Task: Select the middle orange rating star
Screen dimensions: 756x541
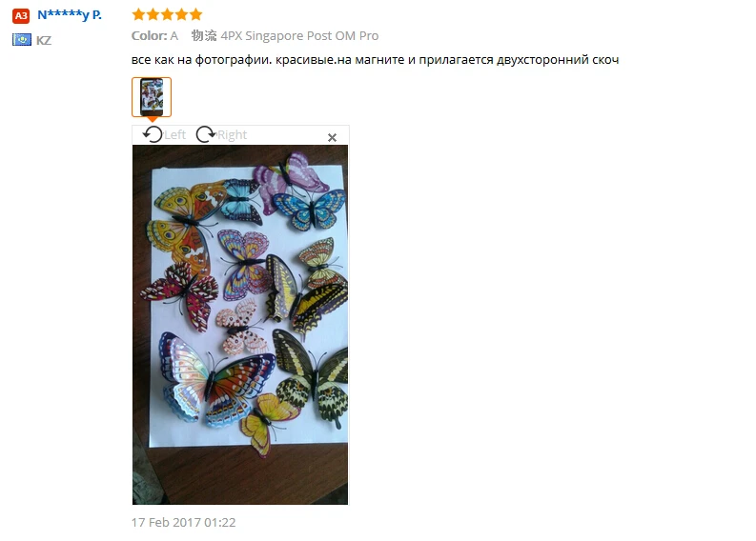Action: pyautogui.click(x=167, y=14)
